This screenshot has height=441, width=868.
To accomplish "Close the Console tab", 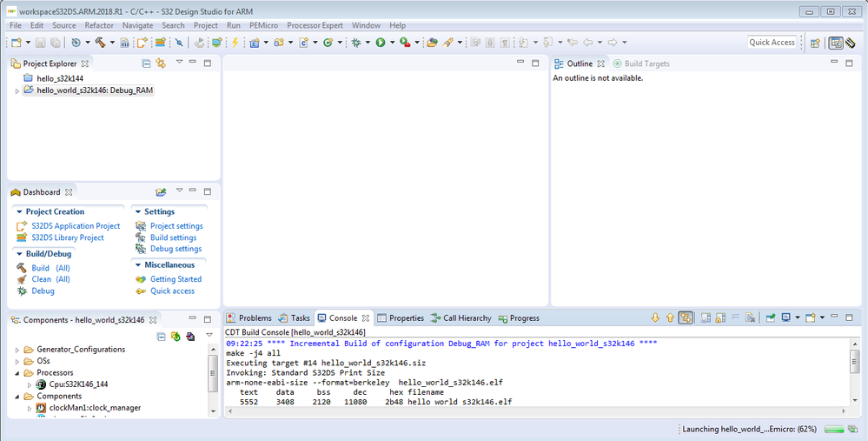I will pos(365,318).
